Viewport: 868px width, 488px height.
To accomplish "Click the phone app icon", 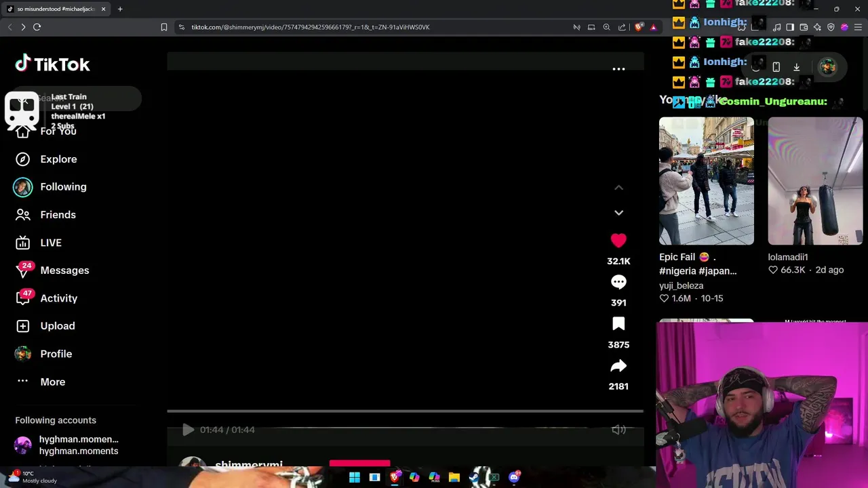I will 776,67.
